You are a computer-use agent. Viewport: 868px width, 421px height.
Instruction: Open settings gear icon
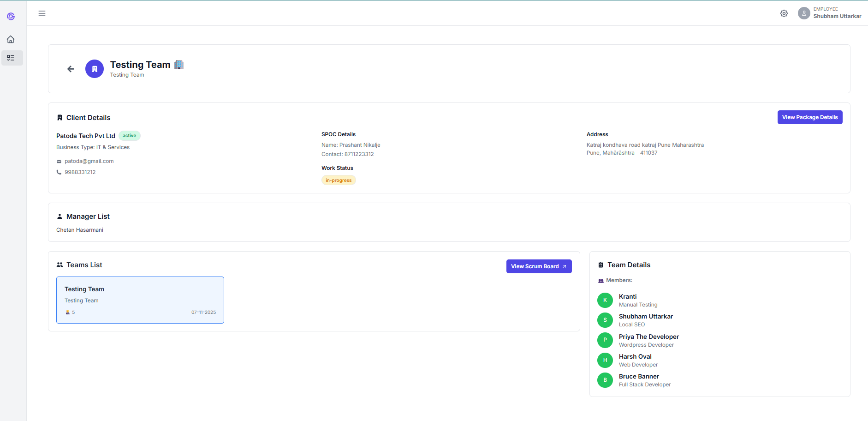[x=784, y=13]
